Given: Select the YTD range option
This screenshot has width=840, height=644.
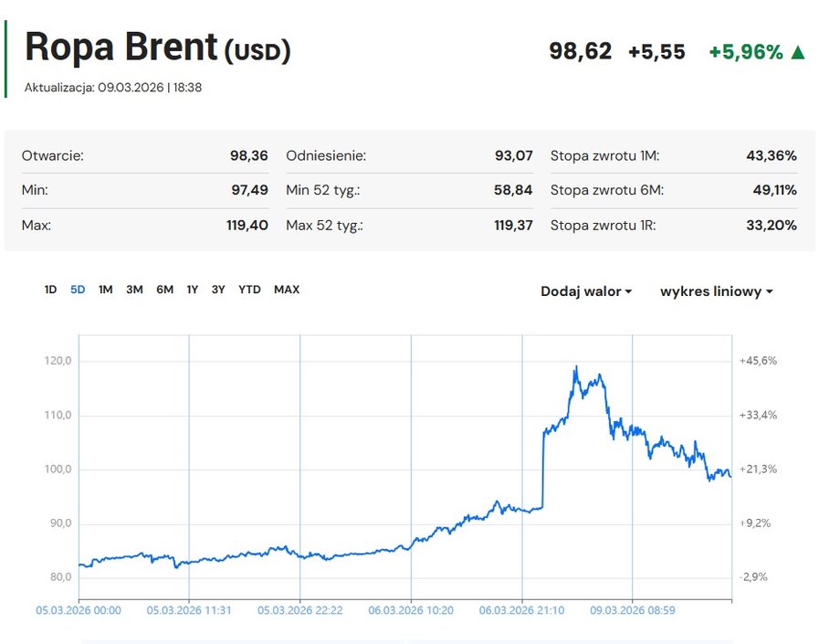Looking at the screenshot, I should [249, 290].
